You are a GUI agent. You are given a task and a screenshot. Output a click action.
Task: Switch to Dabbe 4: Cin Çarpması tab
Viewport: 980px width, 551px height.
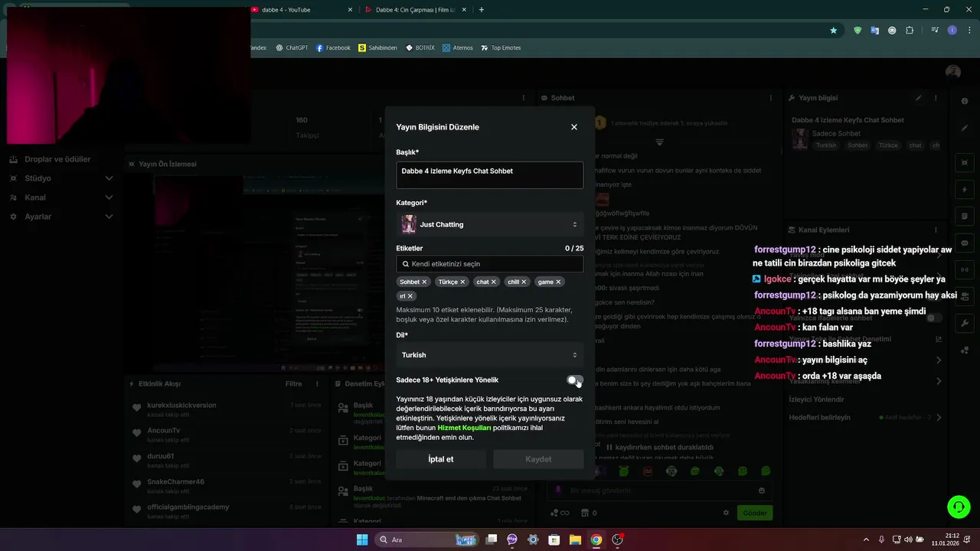tap(416, 10)
